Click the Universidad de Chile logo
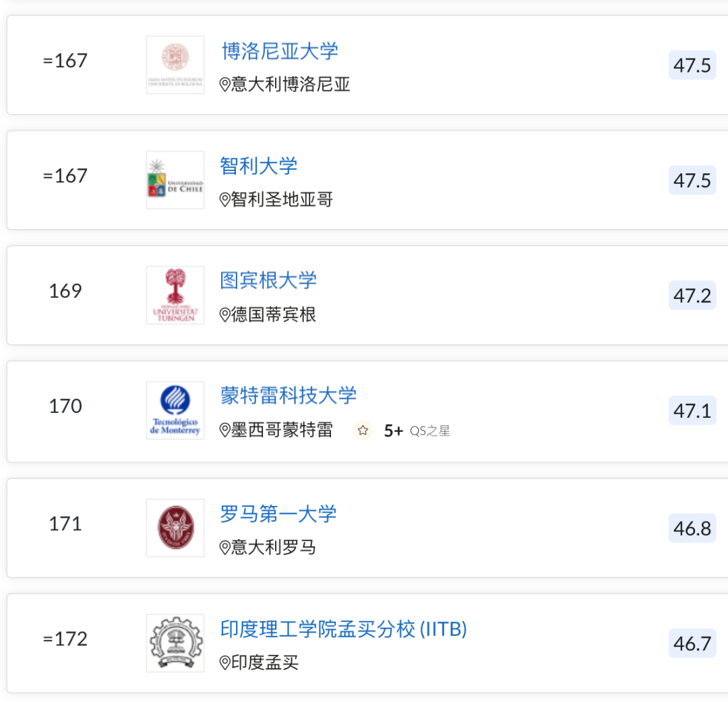This screenshot has width=728, height=702. click(x=175, y=180)
